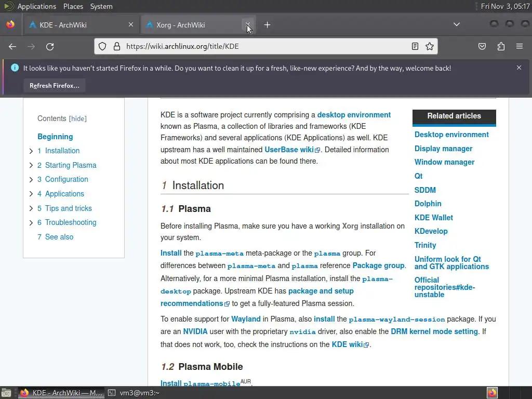This screenshot has height=399, width=532.
Task: Open the KDE wiki external link
Action: click(350, 344)
